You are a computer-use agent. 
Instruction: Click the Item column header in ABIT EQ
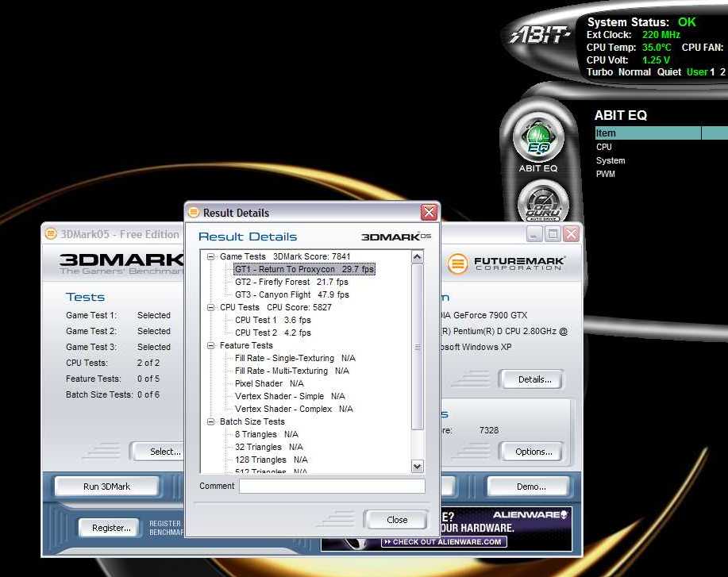pyautogui.click(x=648, y=133)
